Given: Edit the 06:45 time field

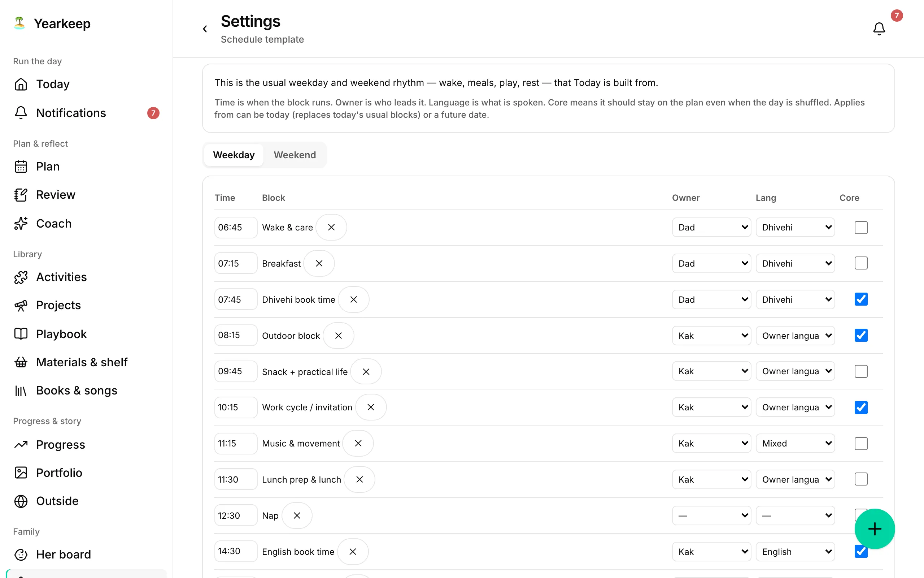Looking at the screenshot, I should pos(236,228).
